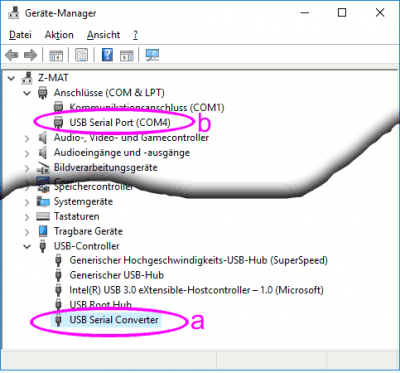Select USB Serial Port (COM4)
400x373 pixels.
coord(120,123)
